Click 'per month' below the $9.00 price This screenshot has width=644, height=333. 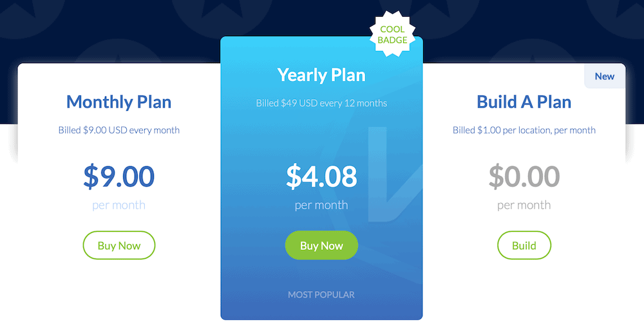click(x=119, y=205)
